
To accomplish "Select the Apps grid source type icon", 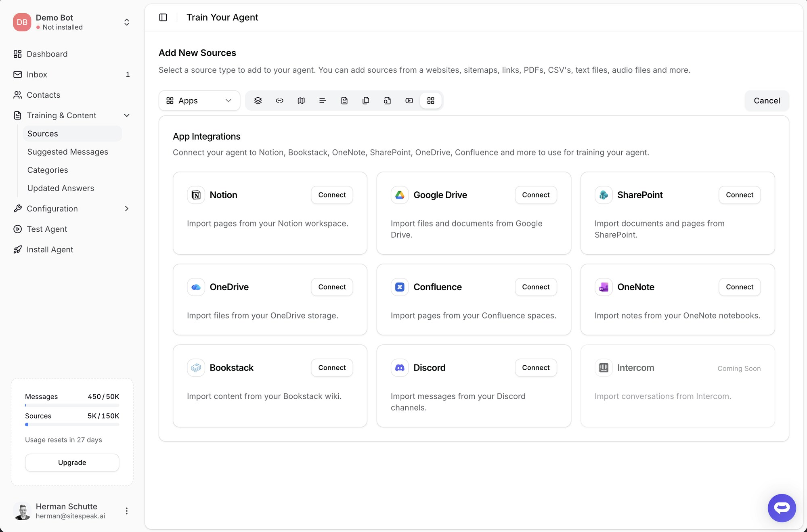I will 431,101.
